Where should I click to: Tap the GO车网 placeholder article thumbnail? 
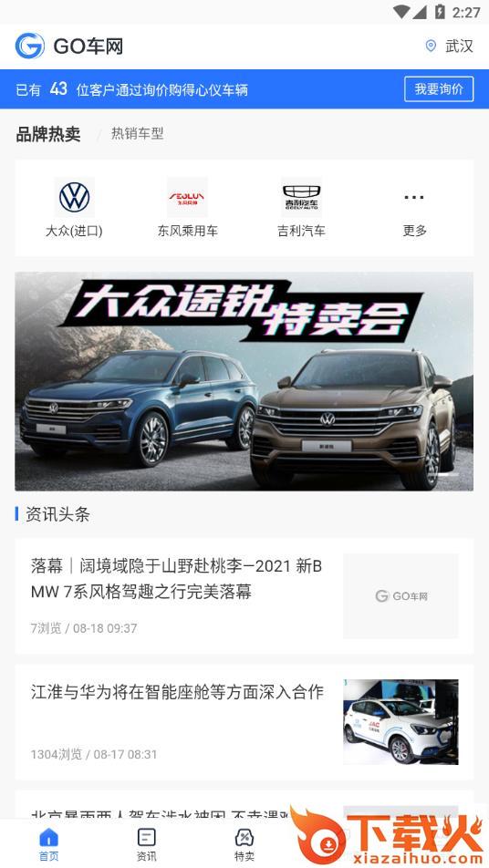(x=401, y=596)
